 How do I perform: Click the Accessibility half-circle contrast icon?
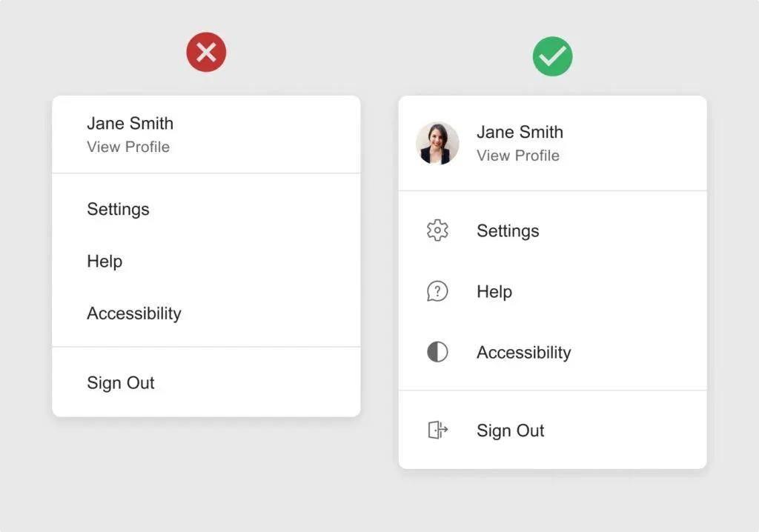(x=437, y=352)
